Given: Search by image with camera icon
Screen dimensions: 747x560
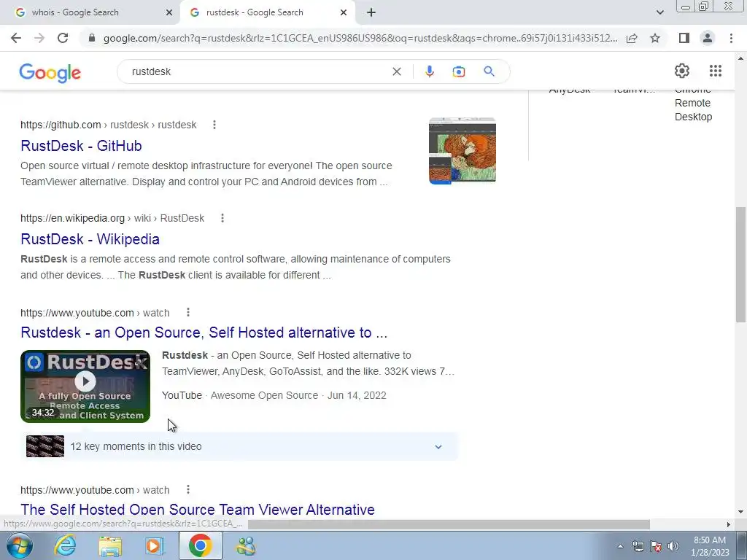Looking at the screenshot, I should (458, 71).
